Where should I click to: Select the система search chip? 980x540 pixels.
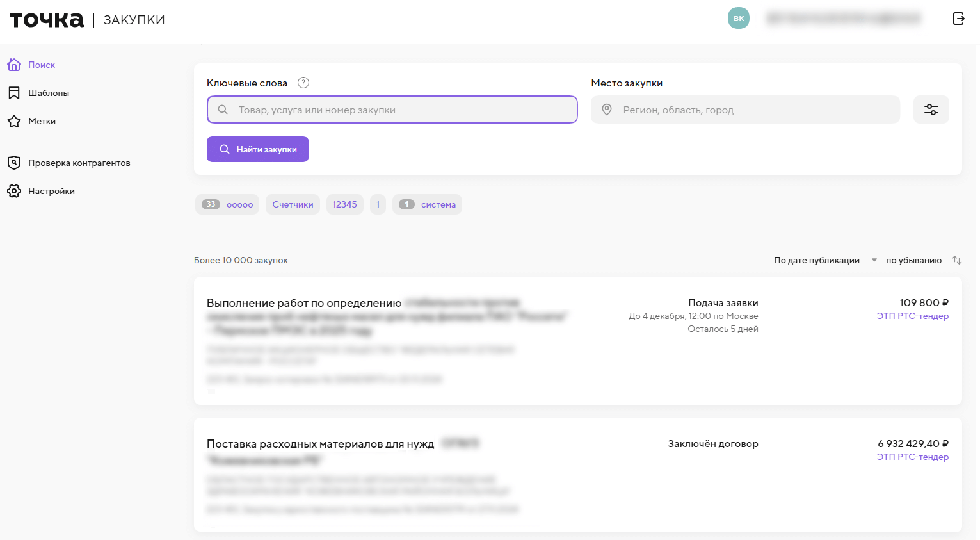point(427,204)
